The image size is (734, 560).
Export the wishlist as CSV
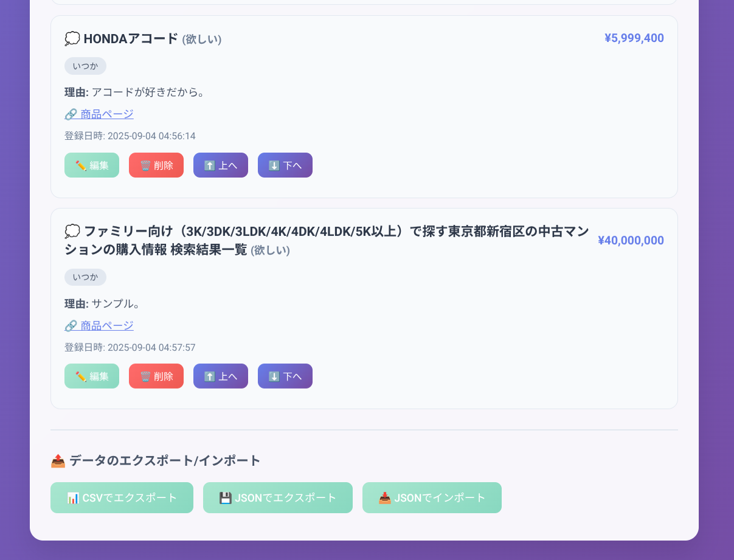(x=122, y=497)
